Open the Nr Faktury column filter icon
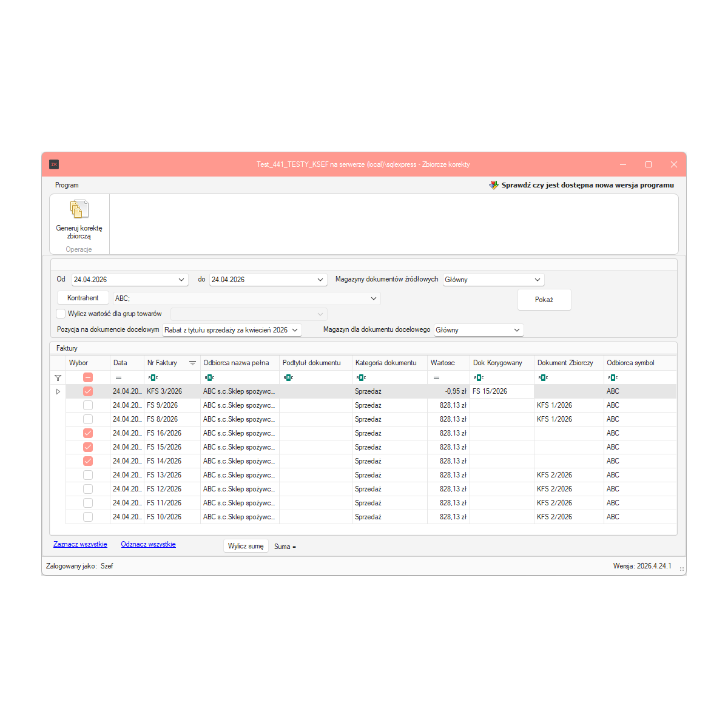This screenshot has height=728, width=728. pos(192,363)
